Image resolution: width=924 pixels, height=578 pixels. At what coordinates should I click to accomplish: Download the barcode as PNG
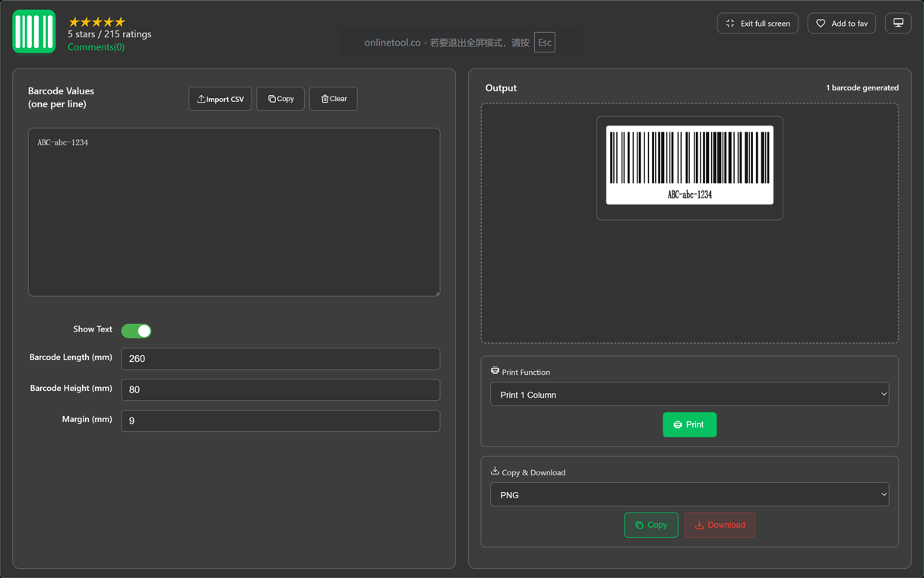(x=720, y=526)
